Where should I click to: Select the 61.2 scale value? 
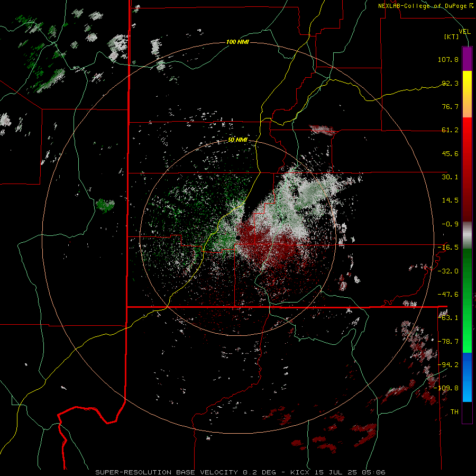(x=450, y=130)
